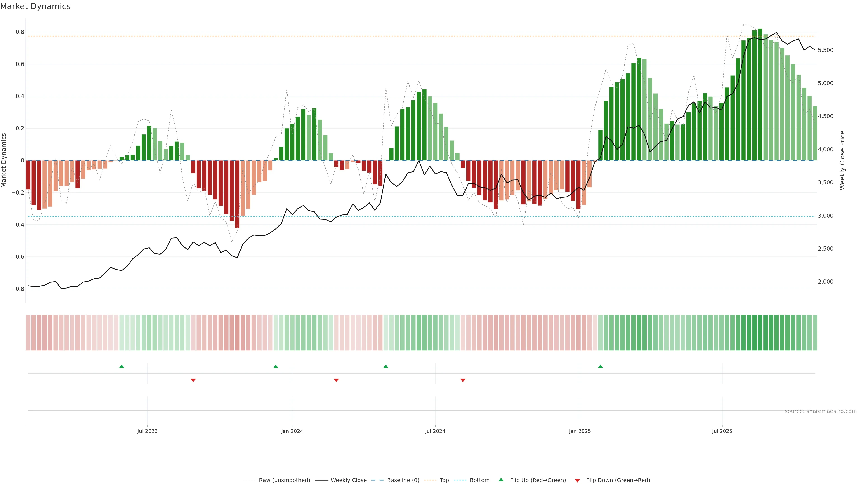Hide the Top threshold series in the legend
The height and width of the screenshot is (488, 868).
coord(444,480)
